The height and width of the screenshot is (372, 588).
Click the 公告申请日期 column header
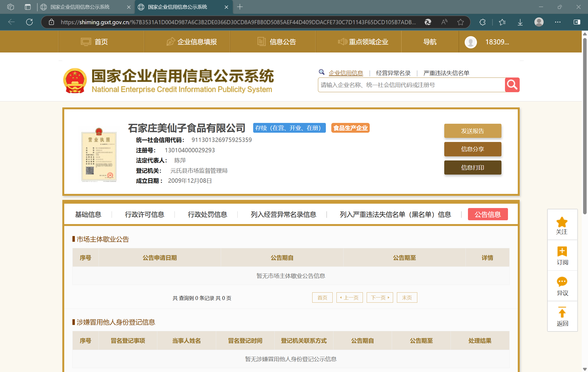click(160, 258)
